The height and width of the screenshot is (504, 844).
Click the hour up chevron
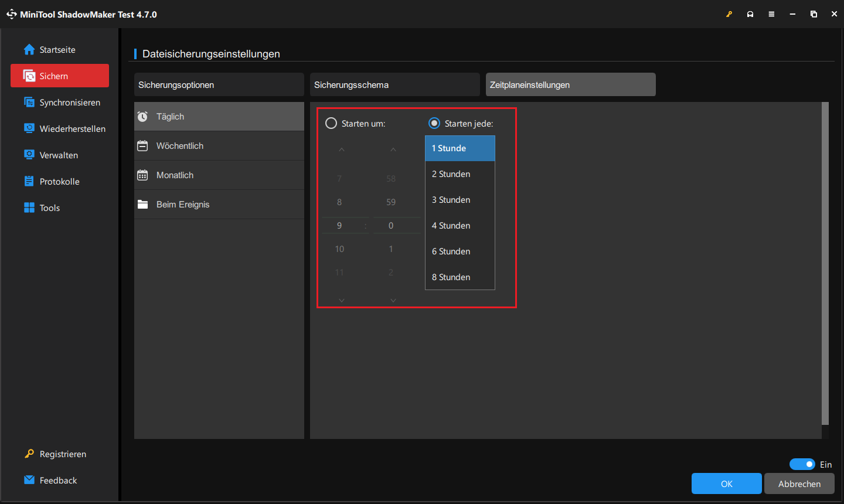coord(342,150)
